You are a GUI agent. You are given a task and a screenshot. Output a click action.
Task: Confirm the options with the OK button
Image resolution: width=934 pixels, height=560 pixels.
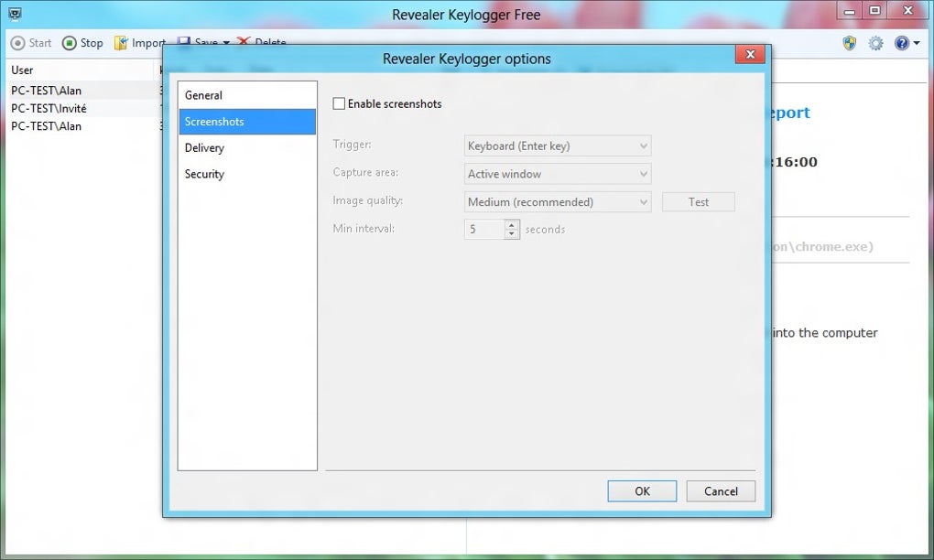642,491
